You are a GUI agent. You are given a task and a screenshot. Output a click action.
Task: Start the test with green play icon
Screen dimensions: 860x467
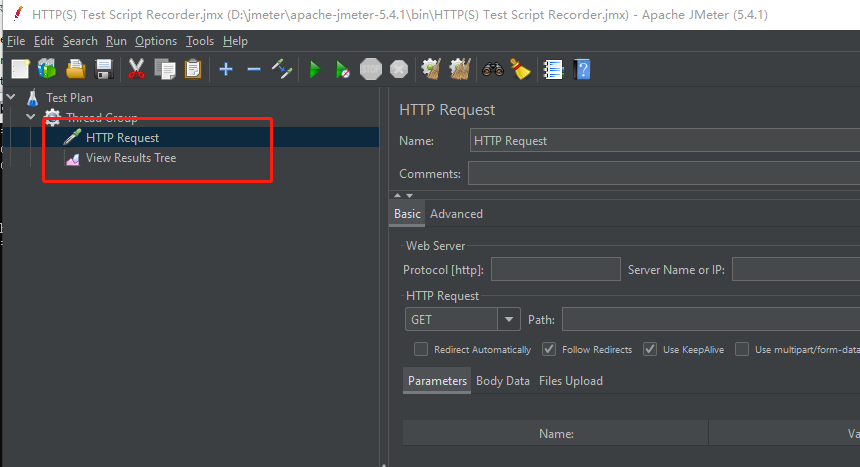(315, 70)
